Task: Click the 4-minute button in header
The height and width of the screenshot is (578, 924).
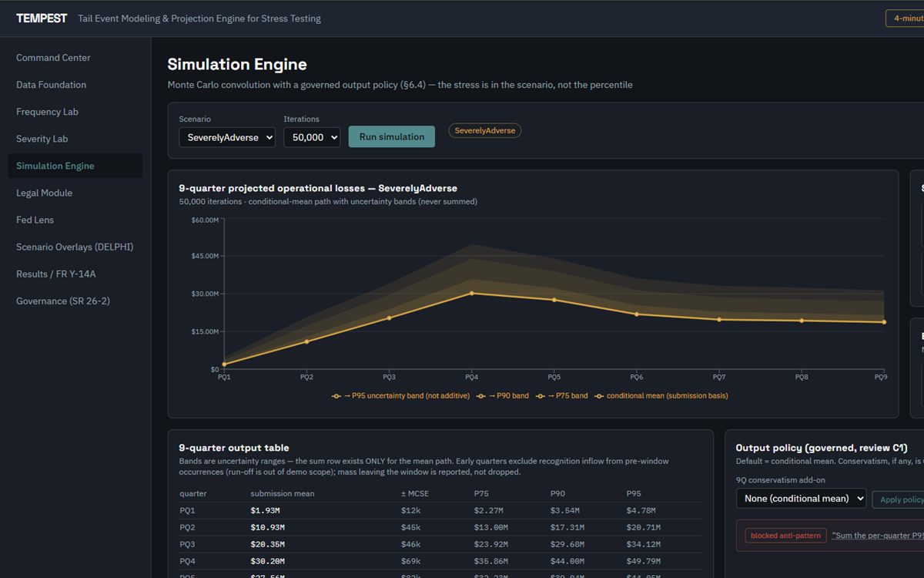Action: (x=906, y=18)
